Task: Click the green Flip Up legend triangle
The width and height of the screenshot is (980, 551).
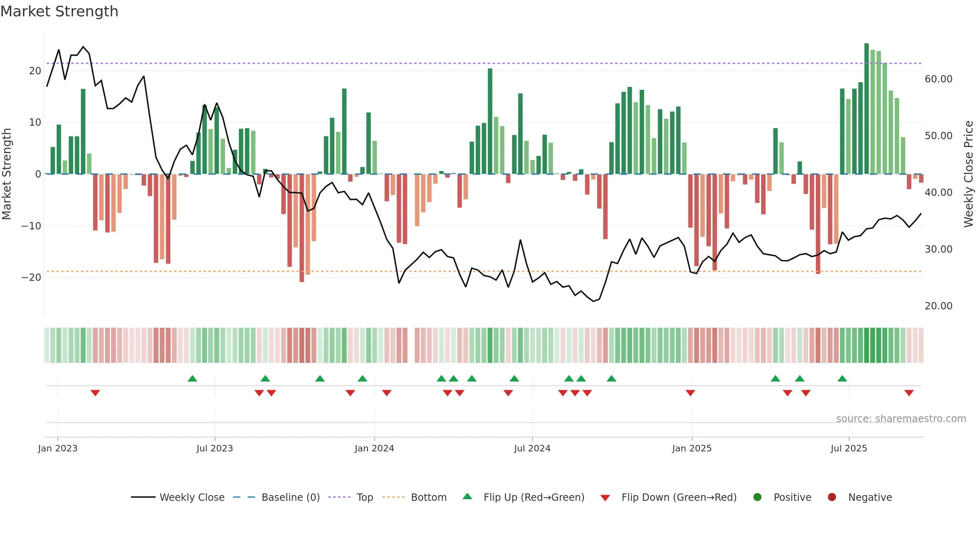Action: coord(468,496)
